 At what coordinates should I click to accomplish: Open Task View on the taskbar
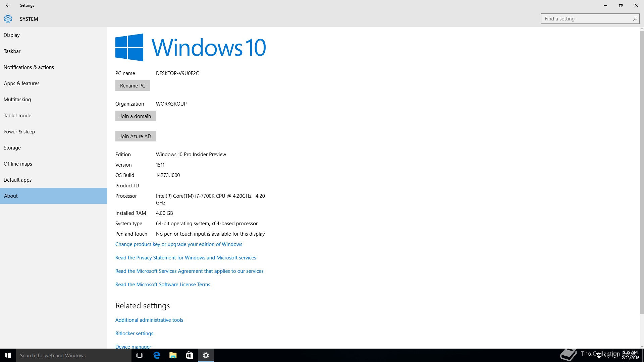pyautogui.click(x=140, y=355)
